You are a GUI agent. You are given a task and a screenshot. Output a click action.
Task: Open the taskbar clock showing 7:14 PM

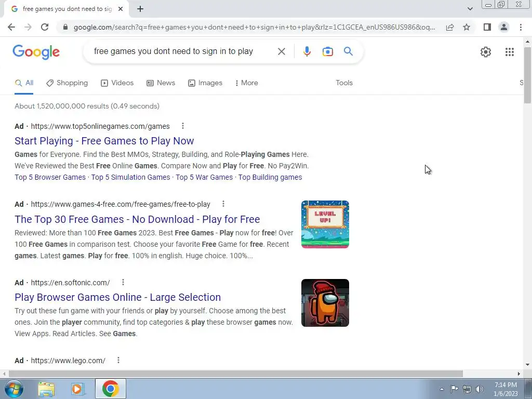click(506, 389)
